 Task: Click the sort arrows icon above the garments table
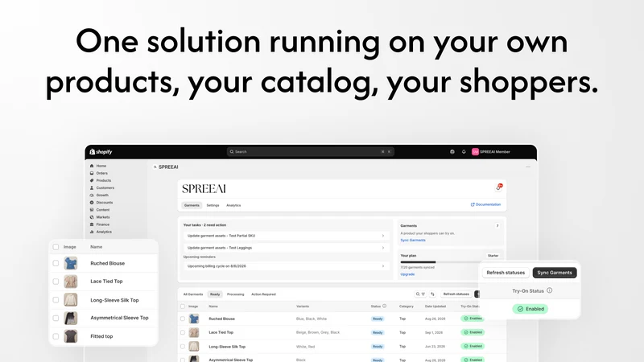click(432, 294)
